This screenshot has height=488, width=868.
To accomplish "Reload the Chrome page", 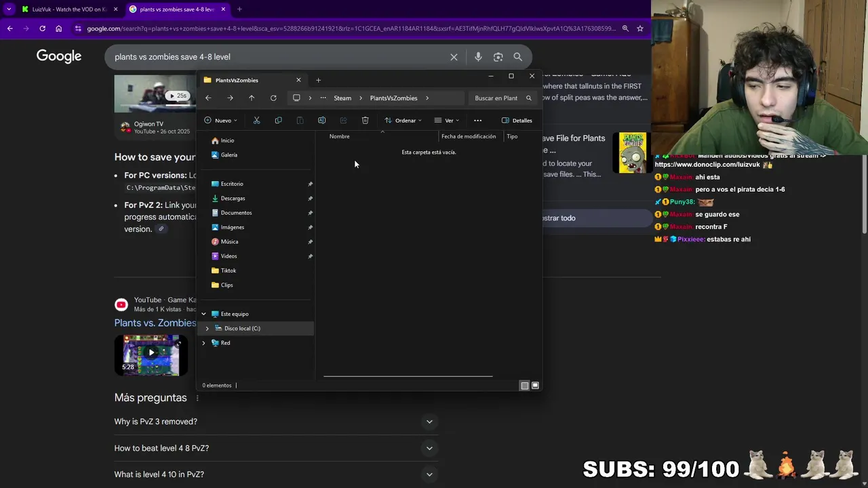I will coord(42,28).
